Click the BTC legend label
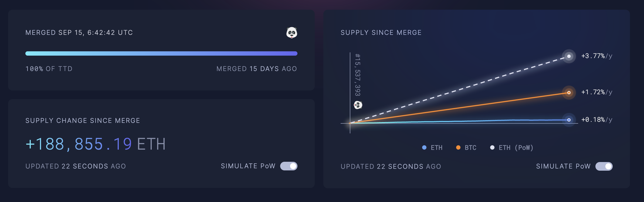 tap(470, 148)
